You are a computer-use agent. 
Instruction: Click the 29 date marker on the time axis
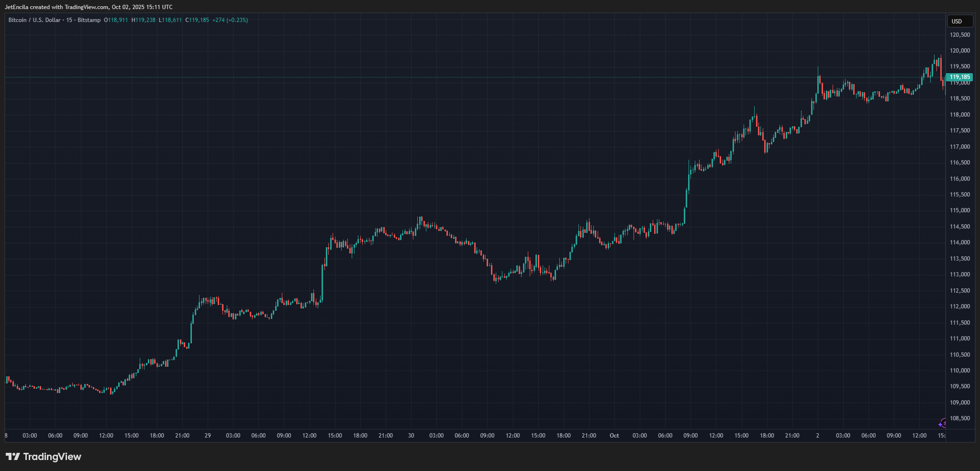207,436
